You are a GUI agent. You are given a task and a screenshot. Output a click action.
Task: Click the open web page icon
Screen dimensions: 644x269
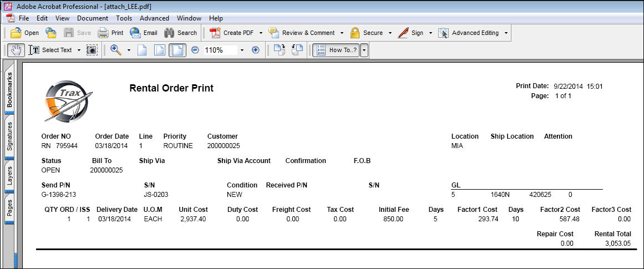point(51,33)
